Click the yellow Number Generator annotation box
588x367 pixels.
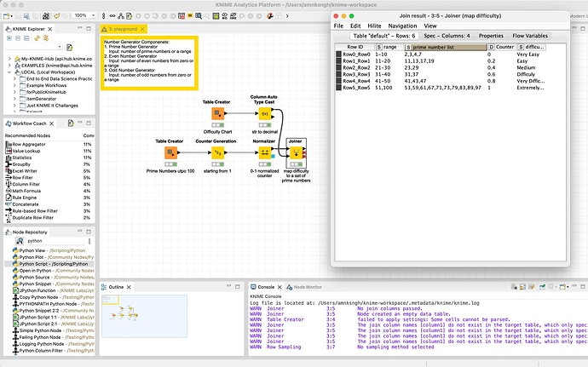149,63
